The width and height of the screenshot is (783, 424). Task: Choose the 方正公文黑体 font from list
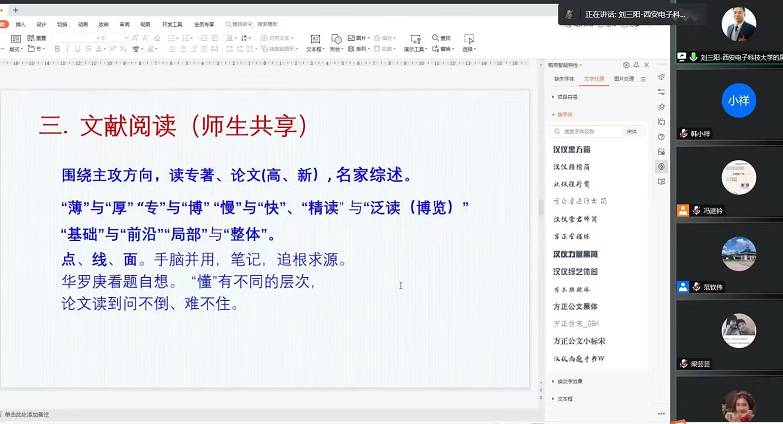(x=575, y=306)
